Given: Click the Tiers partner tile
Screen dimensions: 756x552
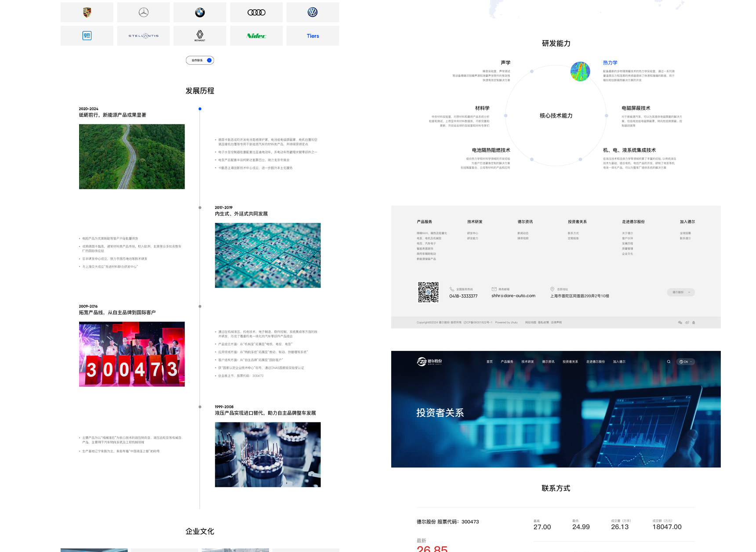Looking at the screenshot, I should (313, 36).
